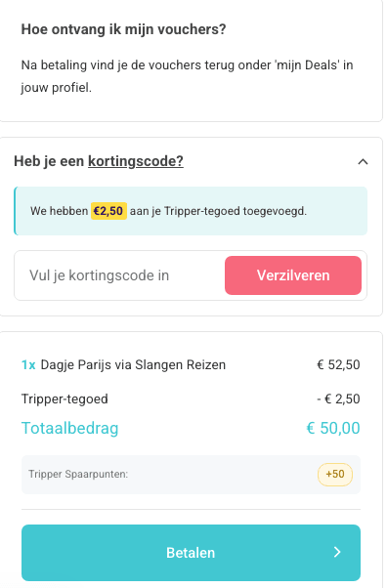Collapse the kortingscode section with the chevron
The image size is (387, 588).
click(x=363, y=162)
